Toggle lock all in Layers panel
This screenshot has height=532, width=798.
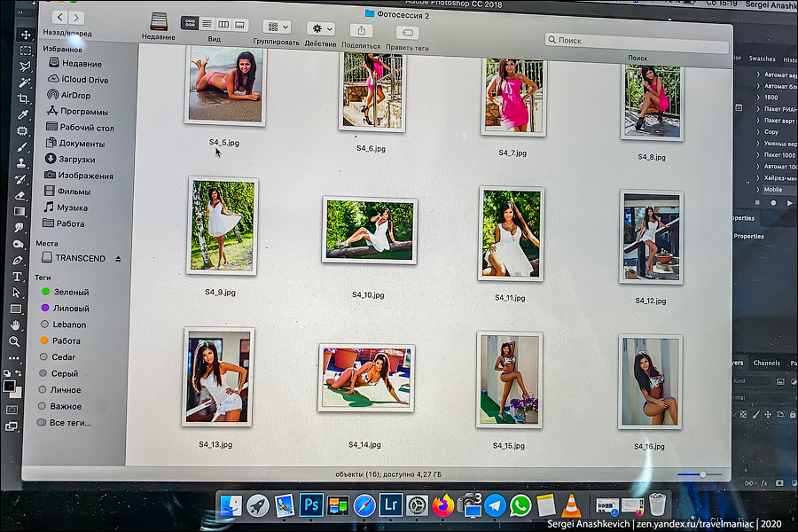tap(793, 414)
